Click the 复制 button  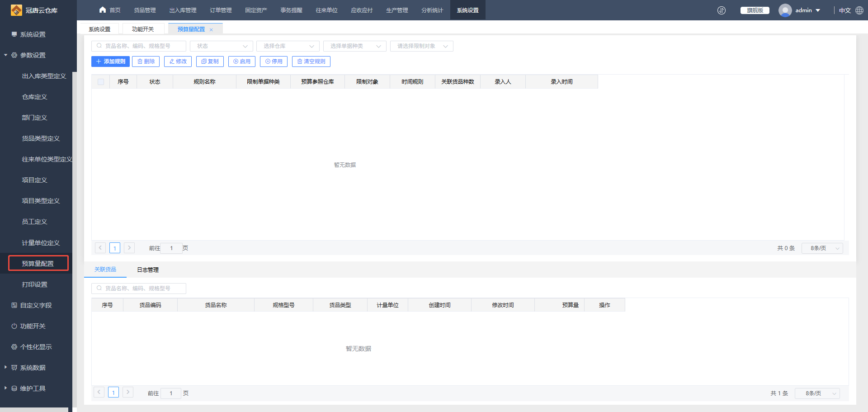coord(210,62)
